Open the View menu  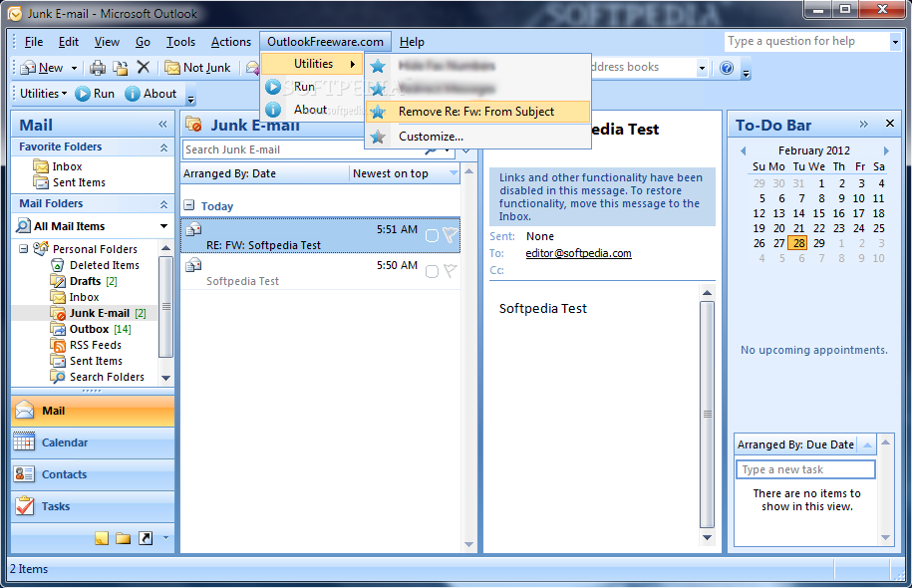click(x=107, y=42)
